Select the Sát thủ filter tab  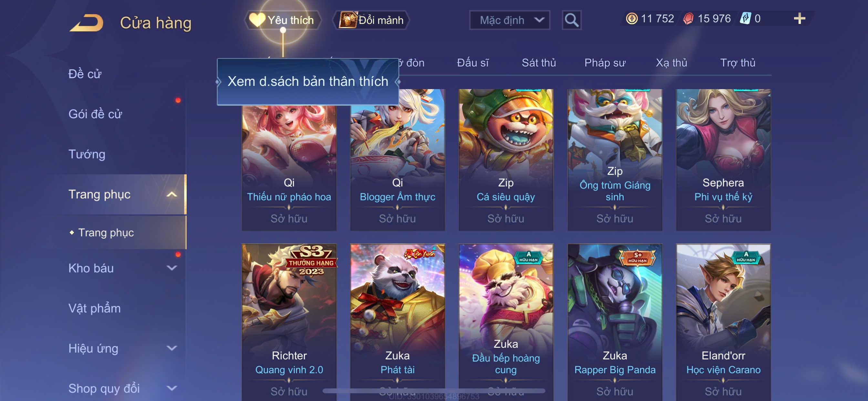(x=538, y=63)
